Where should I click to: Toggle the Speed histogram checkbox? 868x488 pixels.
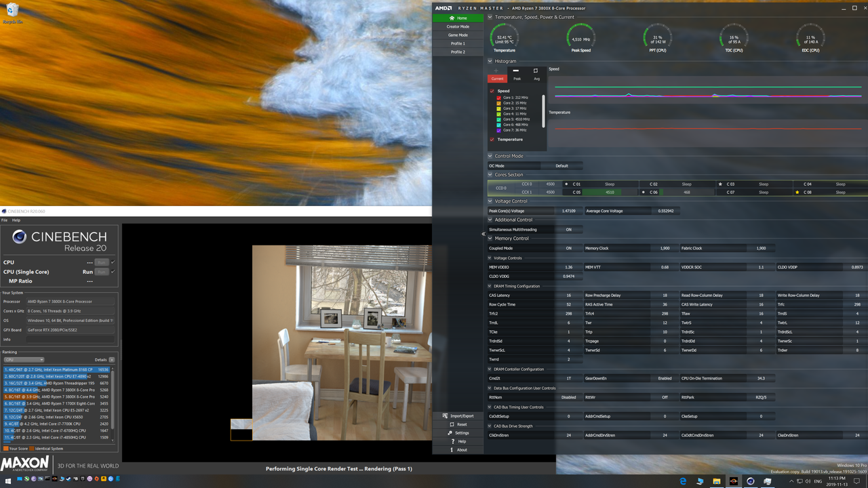[492, 91]
